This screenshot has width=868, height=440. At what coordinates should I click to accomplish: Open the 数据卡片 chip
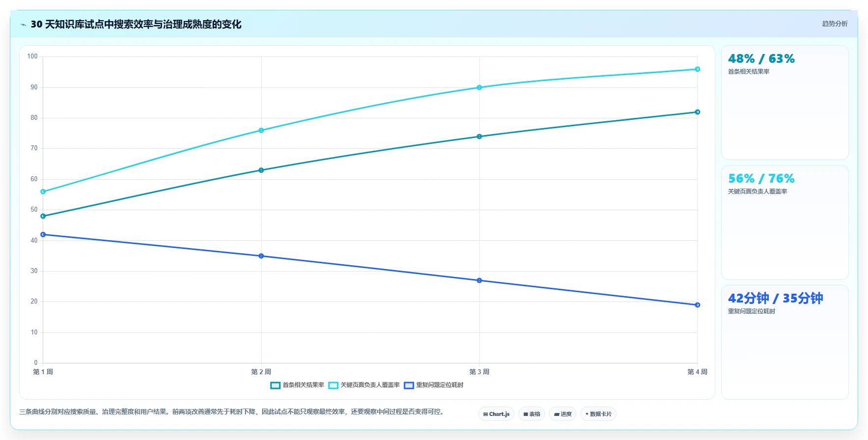(x=598, y=414)
